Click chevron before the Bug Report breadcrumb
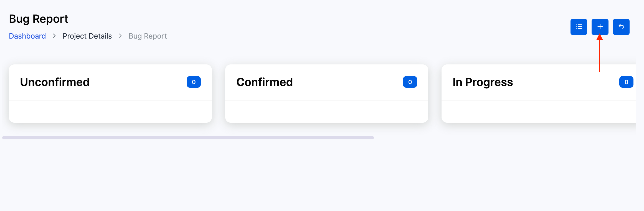This screenshot has height=211, width=644. click(x=120, y=36)
